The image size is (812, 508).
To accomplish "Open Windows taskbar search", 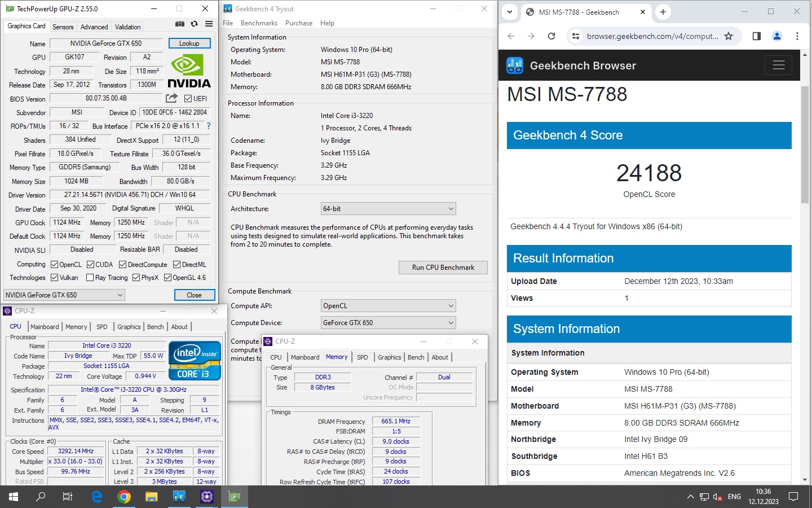I will (41, 497).
